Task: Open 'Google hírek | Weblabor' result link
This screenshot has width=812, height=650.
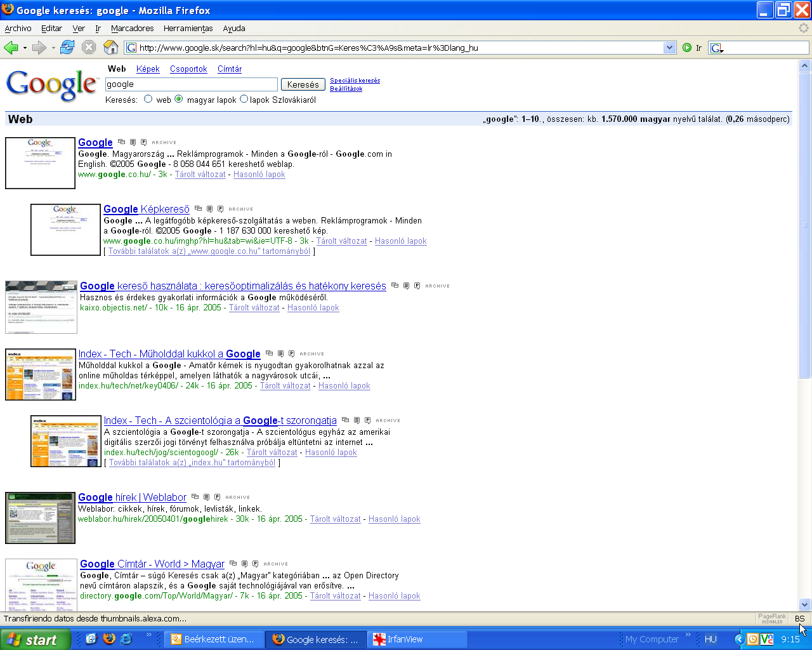Action: pos(132,497)
